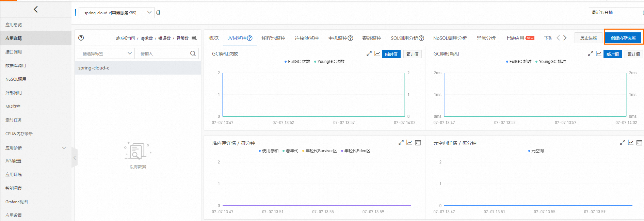Click the copy icon beside the application selector
Viewport: 644px width, 221px height.
[x=158, y=13]
